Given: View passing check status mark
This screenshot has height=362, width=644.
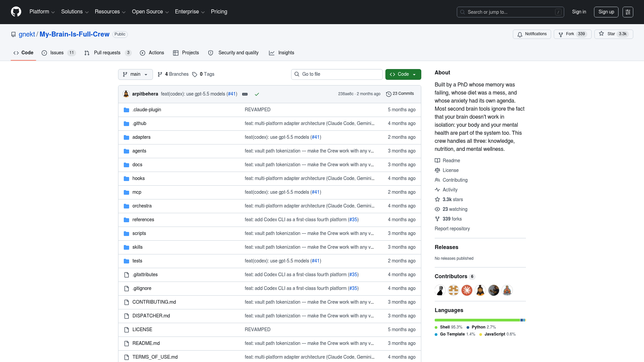Looking at the screenshot, I should coord(257,94).
